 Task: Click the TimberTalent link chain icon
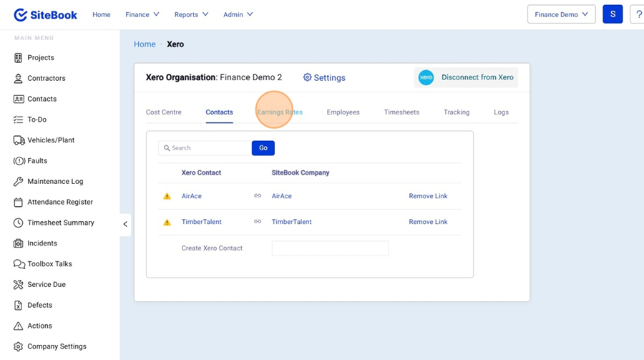click(x=258, y=222)
